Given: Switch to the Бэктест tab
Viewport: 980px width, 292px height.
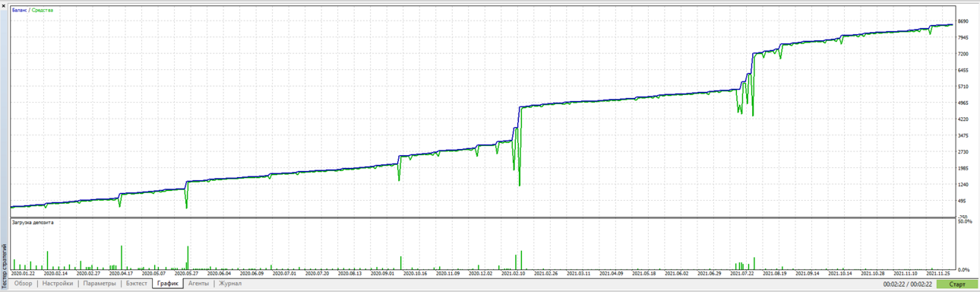Looking at the screenshot, I should point(137,284).
